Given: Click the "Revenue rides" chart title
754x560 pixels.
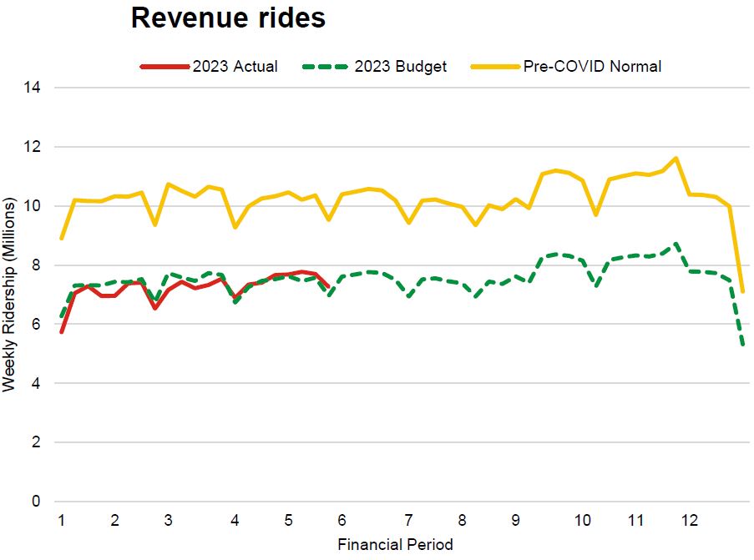Looking at the screenshot, I should coord(227,18).
